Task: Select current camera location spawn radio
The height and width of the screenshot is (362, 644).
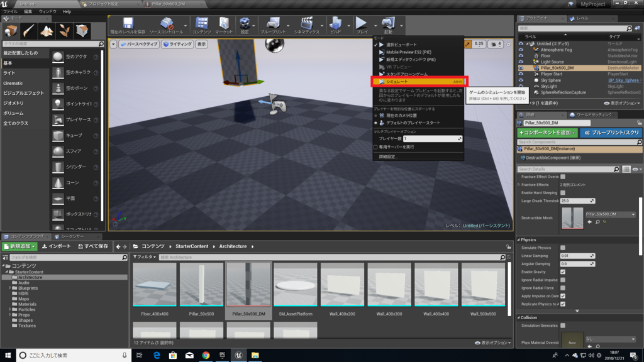Action: 376,116
